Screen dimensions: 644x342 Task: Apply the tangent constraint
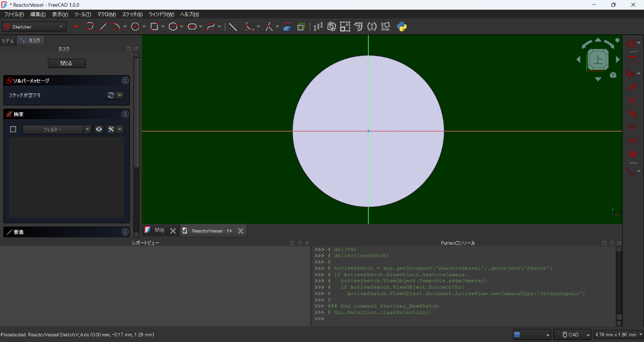coord(632,113)
